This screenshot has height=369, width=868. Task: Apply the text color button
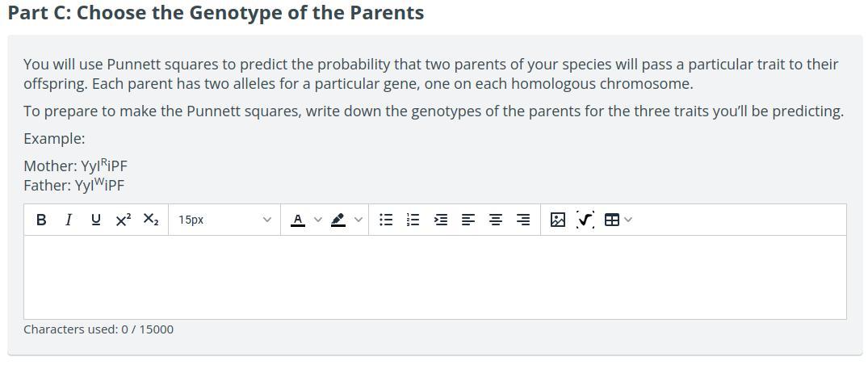(x=298, y=220)
